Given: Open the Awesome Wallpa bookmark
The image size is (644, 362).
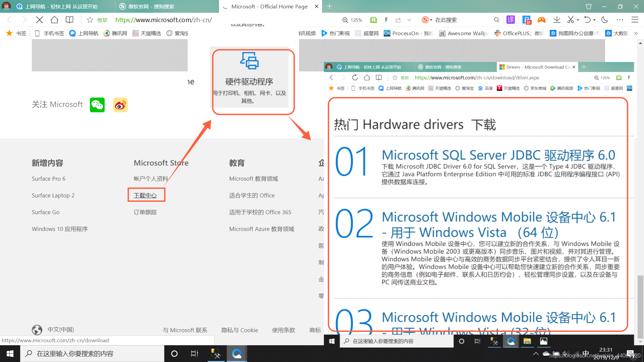Looking at the screenshot, I should (x=464, y=33).
